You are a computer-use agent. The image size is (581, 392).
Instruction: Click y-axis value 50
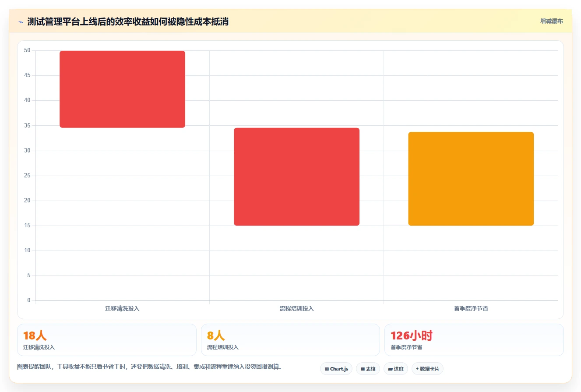pyautogui.click(x=27, y=50)
